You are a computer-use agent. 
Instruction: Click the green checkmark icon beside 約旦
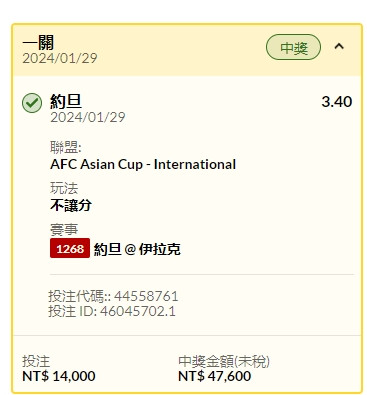32,103
